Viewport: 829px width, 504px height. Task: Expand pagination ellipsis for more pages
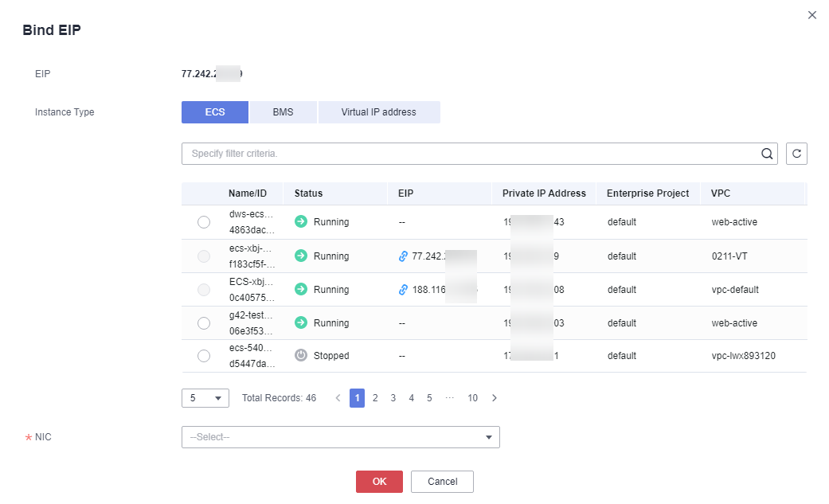(x=450, y=398)
